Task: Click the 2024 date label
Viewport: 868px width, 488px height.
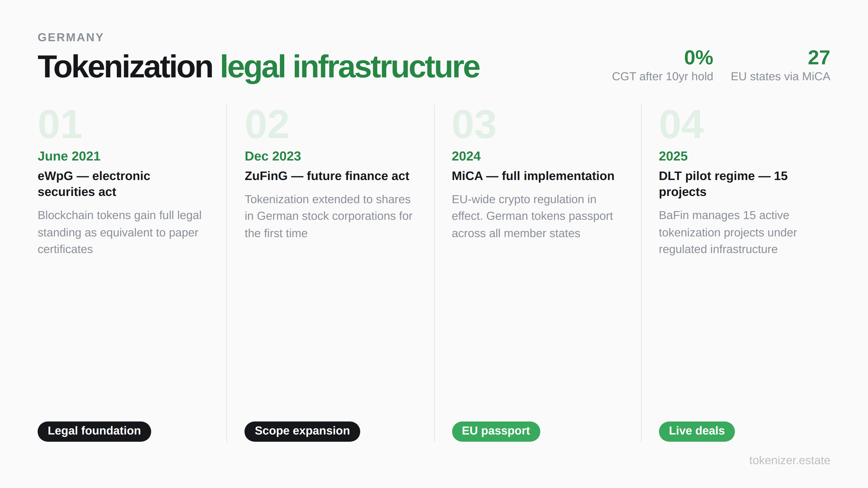Action: pos(466,156)
